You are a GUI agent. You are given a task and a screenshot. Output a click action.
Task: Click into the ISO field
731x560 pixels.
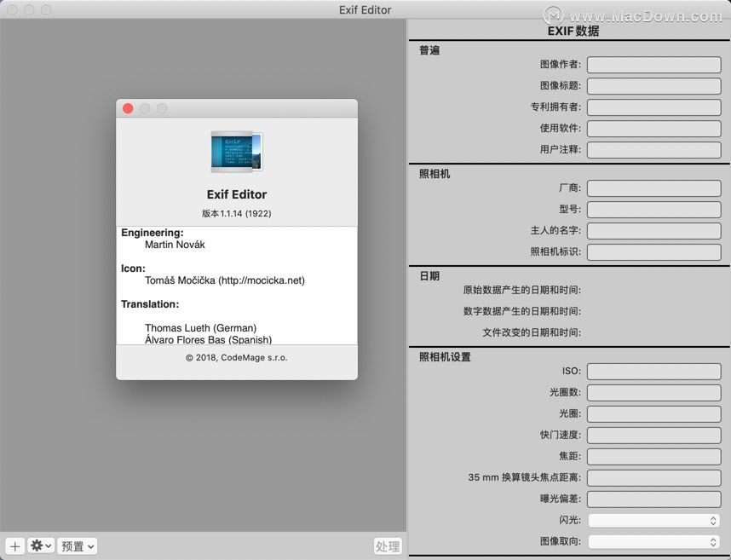coord(653,372)
